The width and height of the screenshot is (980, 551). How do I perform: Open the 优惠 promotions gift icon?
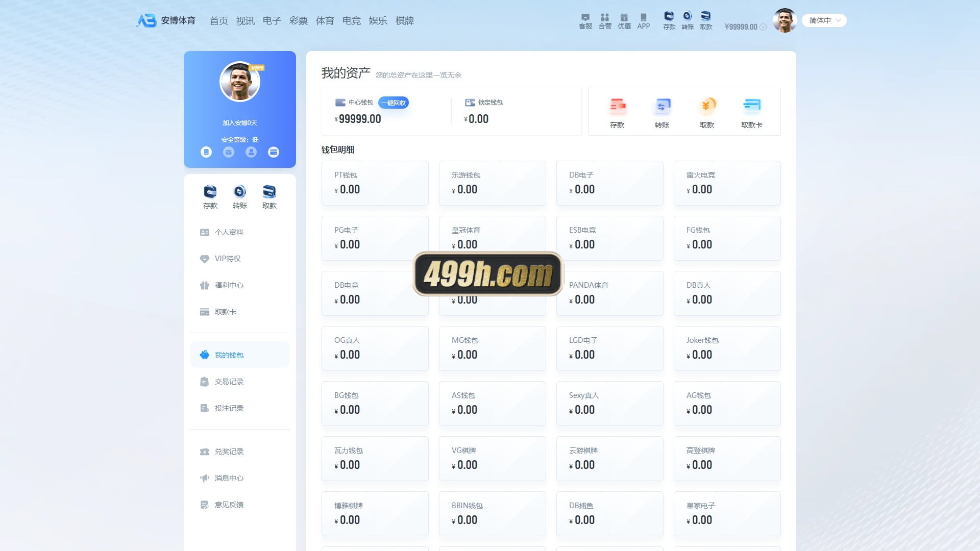pyautogui.click(x=624, y=21)
